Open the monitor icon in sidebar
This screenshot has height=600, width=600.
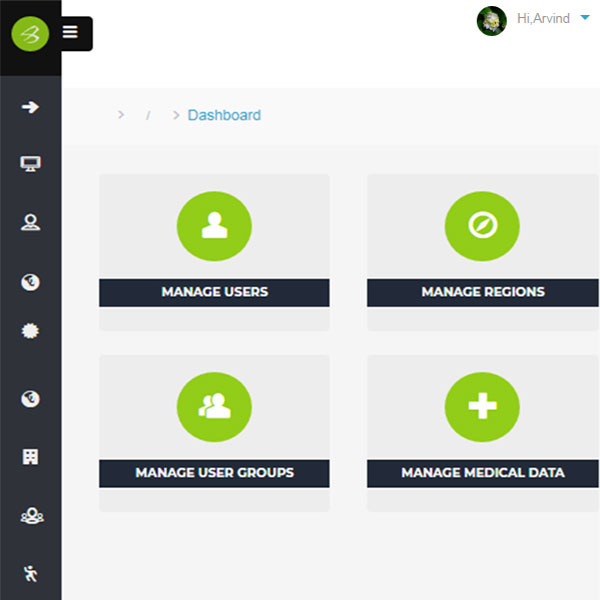[x=30, y=164]
